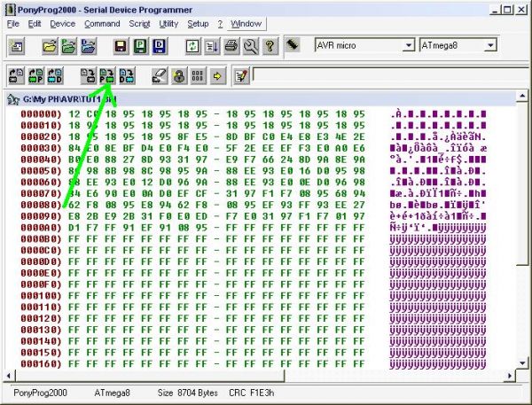Click the Write Program Memory (FLASH) icon
Viewport: 532px width, 405px height.
coord(106,75)
